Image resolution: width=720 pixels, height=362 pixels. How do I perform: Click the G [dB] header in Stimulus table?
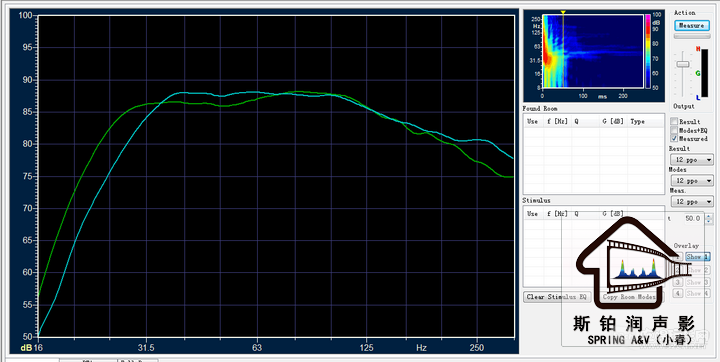click(613, 214)
